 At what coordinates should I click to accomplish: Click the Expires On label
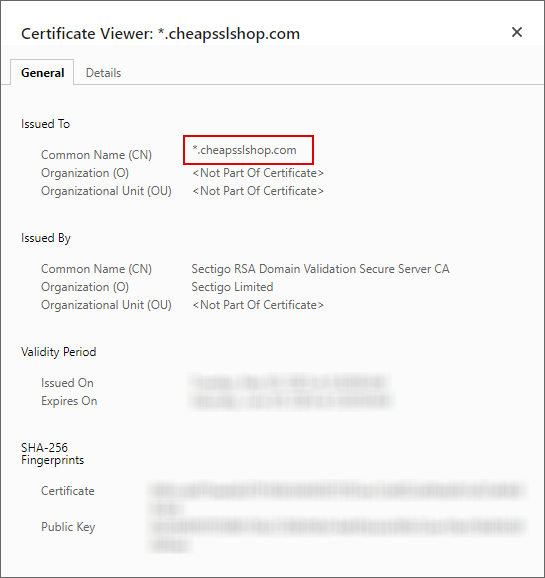(69, 401)
